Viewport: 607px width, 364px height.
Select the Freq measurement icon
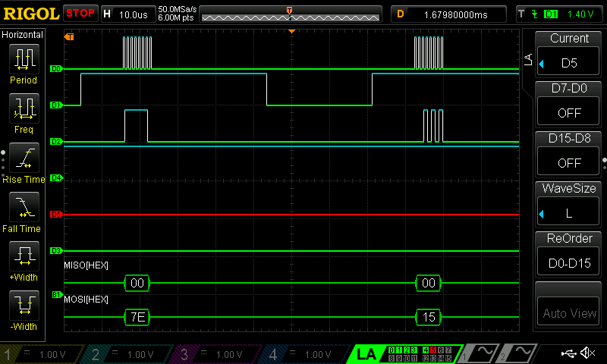[x=23, y=108]
